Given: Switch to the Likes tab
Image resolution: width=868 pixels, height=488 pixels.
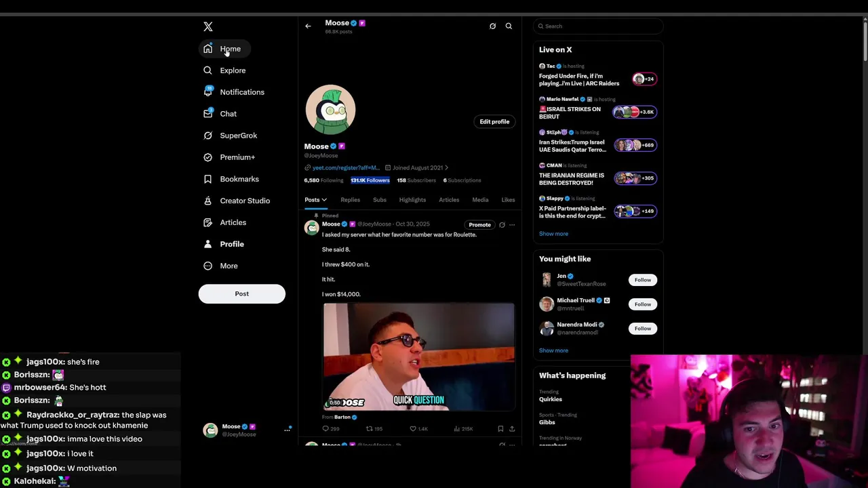Looking at the screenshot, I should pyautogui.click(x=508, y=200).
